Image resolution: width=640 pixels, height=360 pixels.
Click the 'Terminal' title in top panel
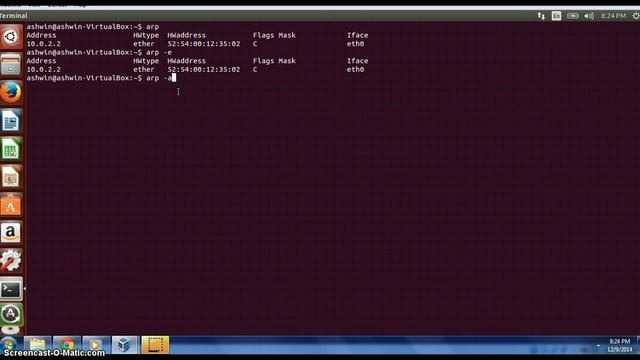click(x=13, y=16)
